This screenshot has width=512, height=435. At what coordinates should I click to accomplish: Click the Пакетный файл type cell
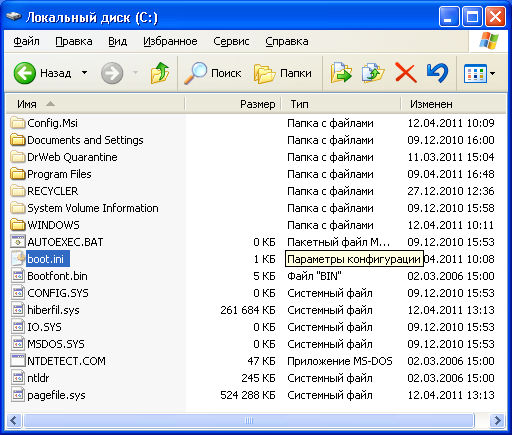(x=338, y=242)
